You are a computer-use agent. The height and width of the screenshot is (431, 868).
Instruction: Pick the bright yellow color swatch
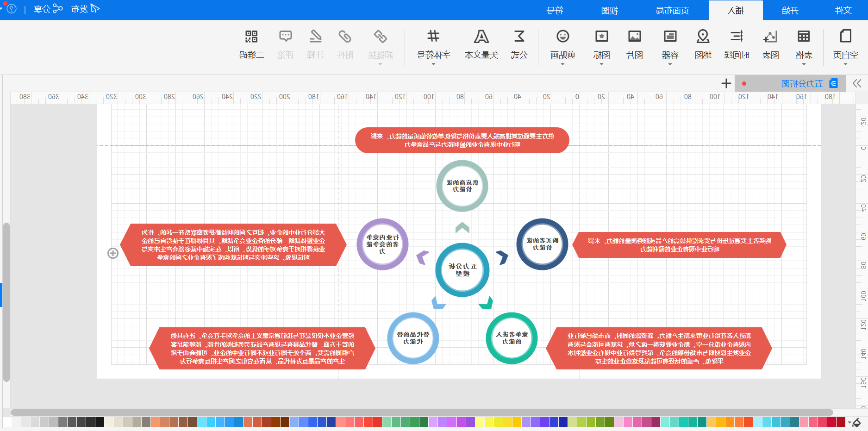coord(488,422)
